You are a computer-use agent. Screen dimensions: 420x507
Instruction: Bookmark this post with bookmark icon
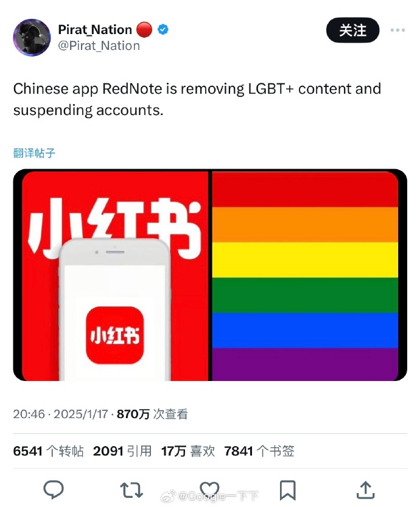[x=287, y=490]
